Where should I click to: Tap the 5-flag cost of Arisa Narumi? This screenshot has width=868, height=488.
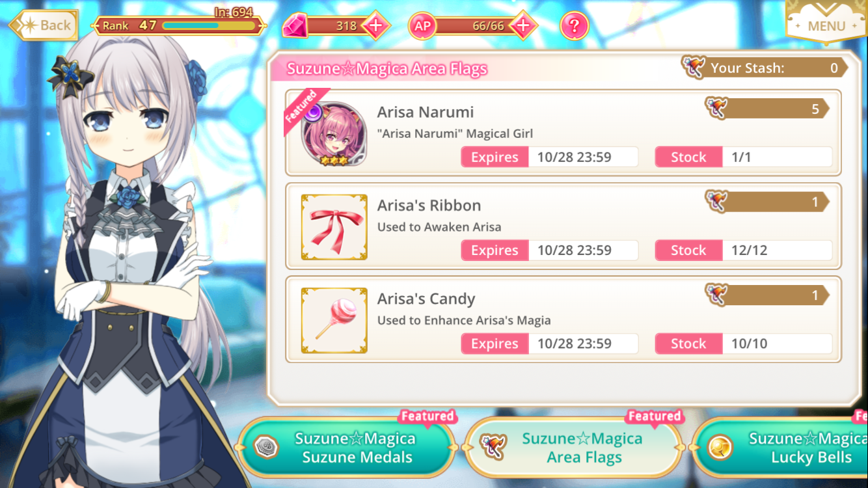[x=767, y=109]
